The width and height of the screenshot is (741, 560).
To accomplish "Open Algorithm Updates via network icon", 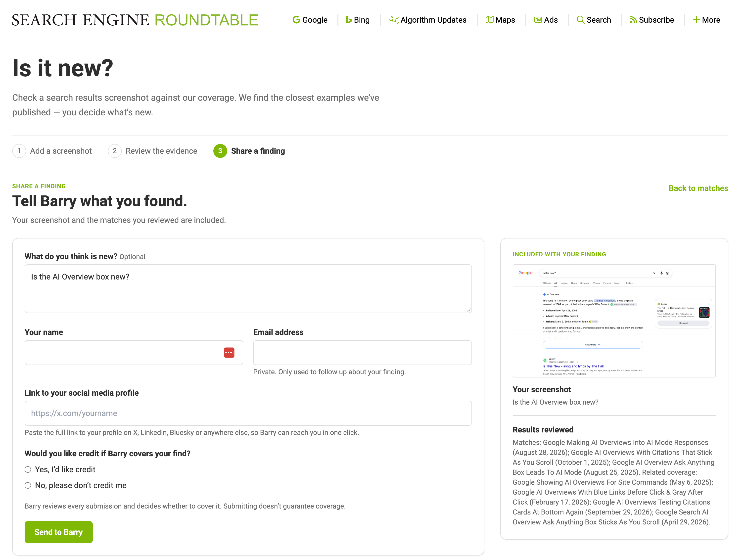I will (x=393, y=20).
